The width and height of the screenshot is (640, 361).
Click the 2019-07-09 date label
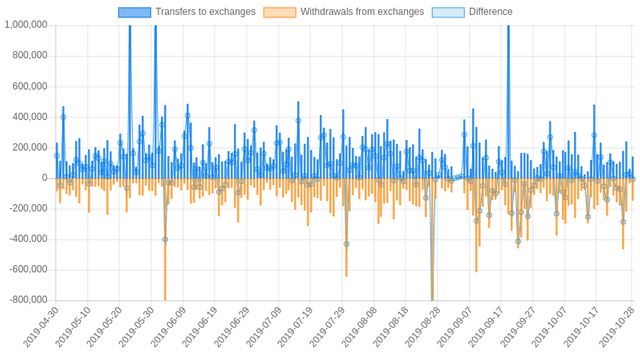pos(263,328)
